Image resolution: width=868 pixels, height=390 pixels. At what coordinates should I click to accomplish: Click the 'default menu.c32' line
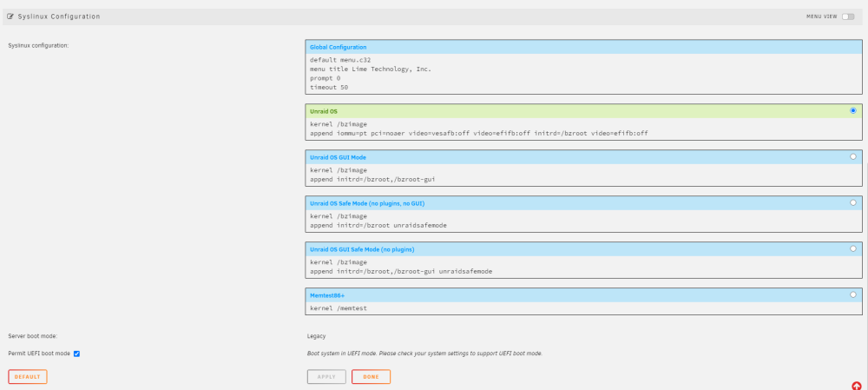[339, 60]
